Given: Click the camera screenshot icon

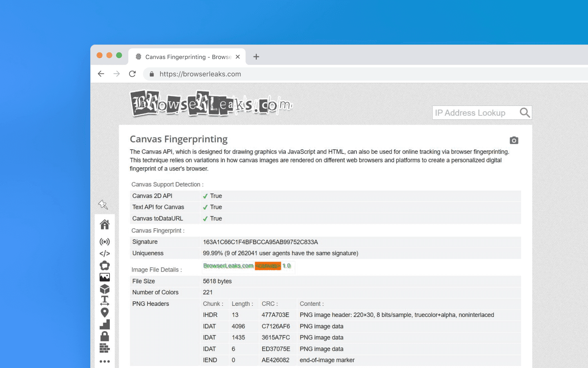Looking at the screenshot, I should [514, 140].
